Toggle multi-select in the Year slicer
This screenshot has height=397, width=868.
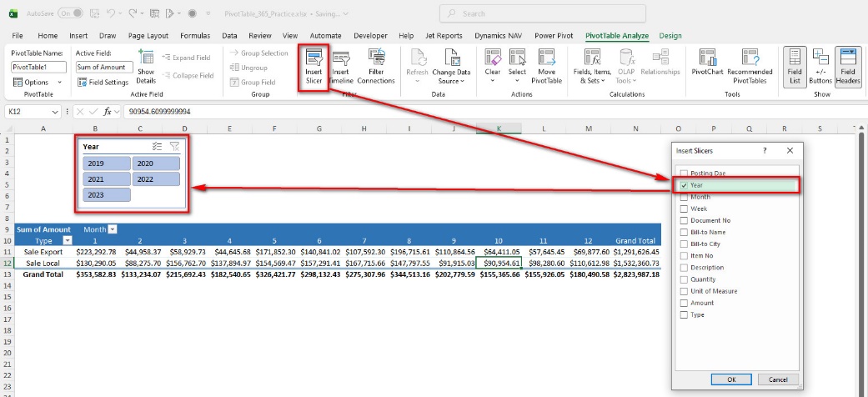(x=158, y=147)
